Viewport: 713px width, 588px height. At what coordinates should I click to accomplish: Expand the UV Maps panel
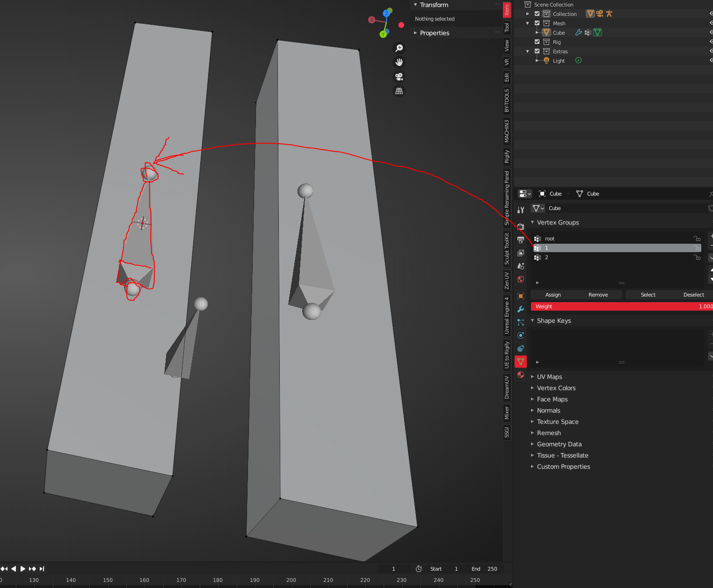(549, 377)
